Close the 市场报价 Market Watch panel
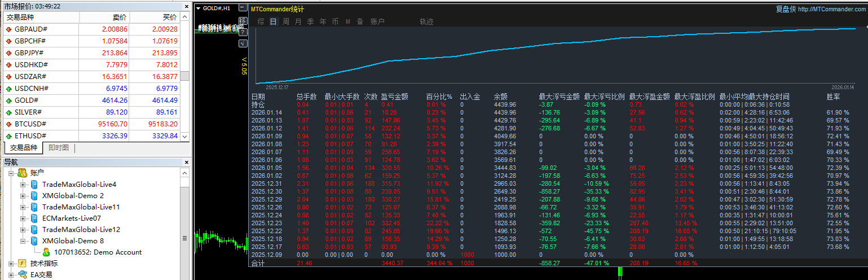 (186, 6)
